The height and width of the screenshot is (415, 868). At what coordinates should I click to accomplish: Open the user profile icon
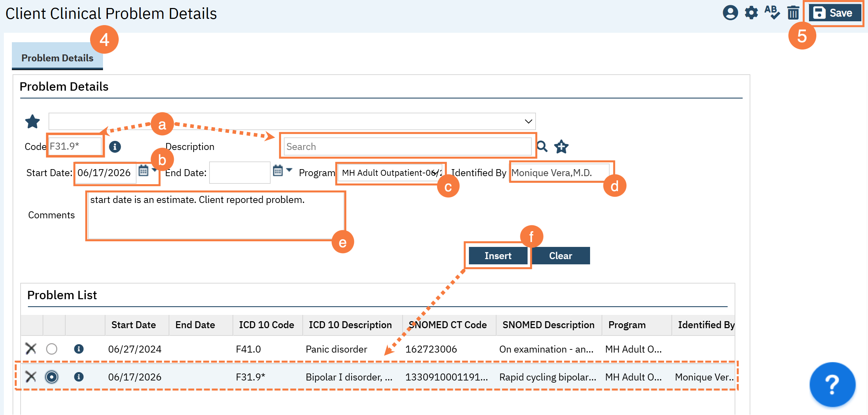(x=730, y=13)
